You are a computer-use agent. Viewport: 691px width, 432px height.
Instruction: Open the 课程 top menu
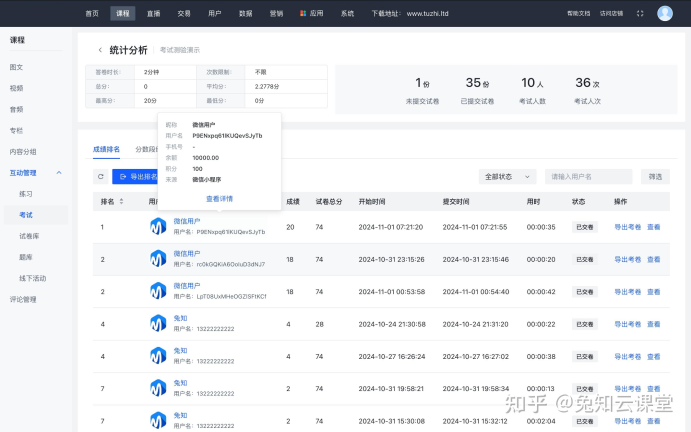pyautogui.click(x=123, y=14)
